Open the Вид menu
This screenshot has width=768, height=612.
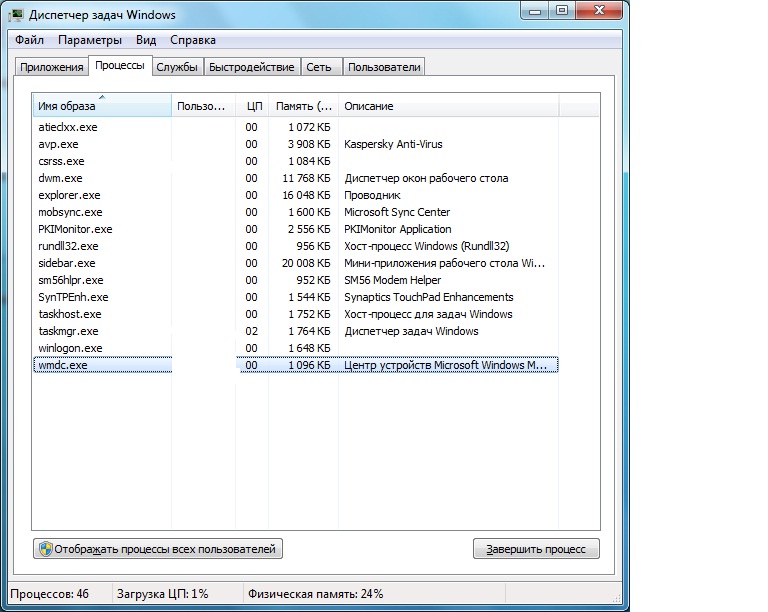pos(146,40)
